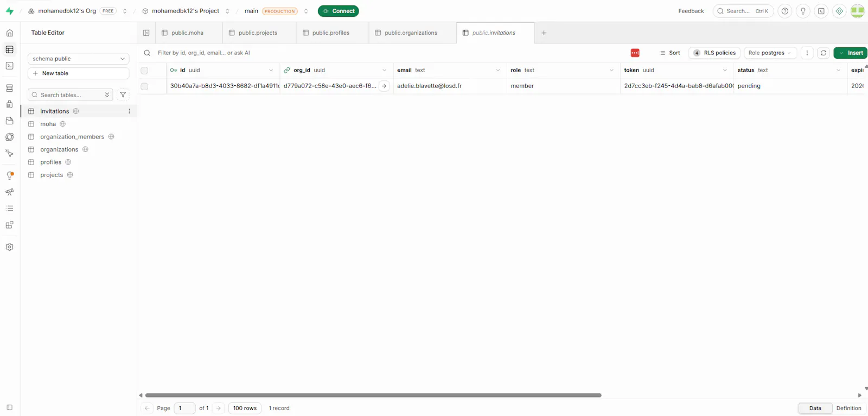Click the horizontal scrollbar of the table
The image size is (868, 416).
point(373,395)
